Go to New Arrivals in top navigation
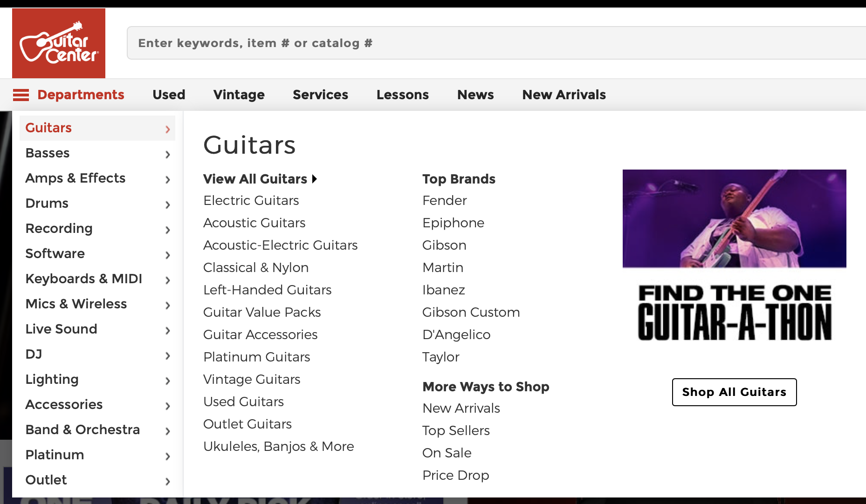 tap(564, 95)
